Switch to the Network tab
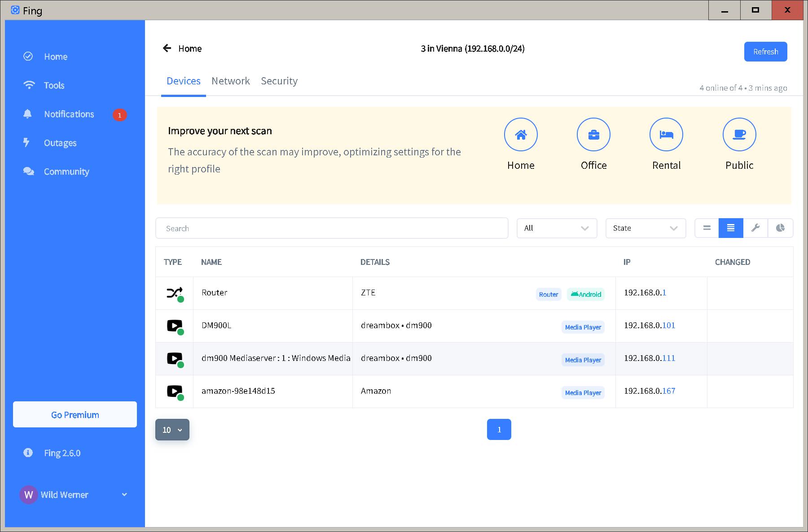 [x=231, y=81]
